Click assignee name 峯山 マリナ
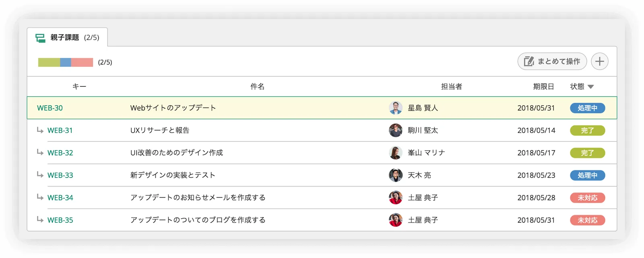This screenshot has width=644, height=258. [426, 153]
